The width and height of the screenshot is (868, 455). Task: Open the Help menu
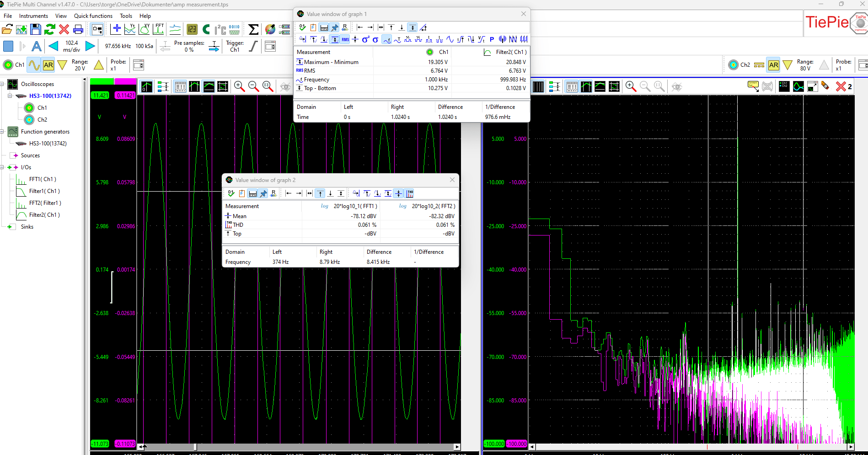145,16
